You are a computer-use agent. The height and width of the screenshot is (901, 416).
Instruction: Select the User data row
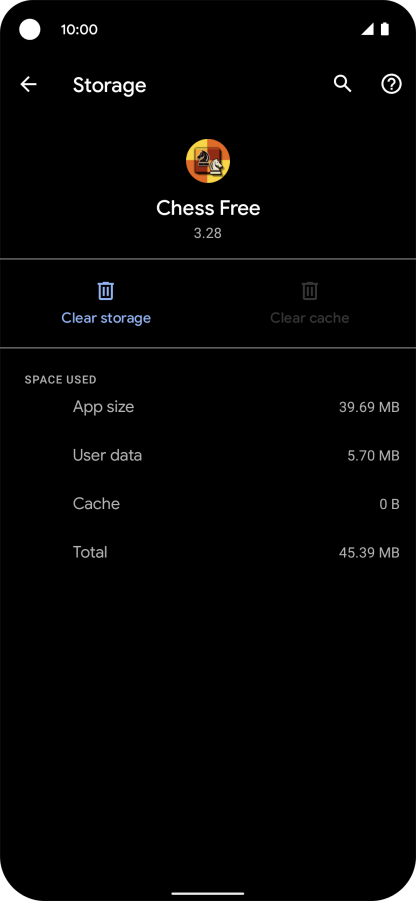tap(208, 456)
